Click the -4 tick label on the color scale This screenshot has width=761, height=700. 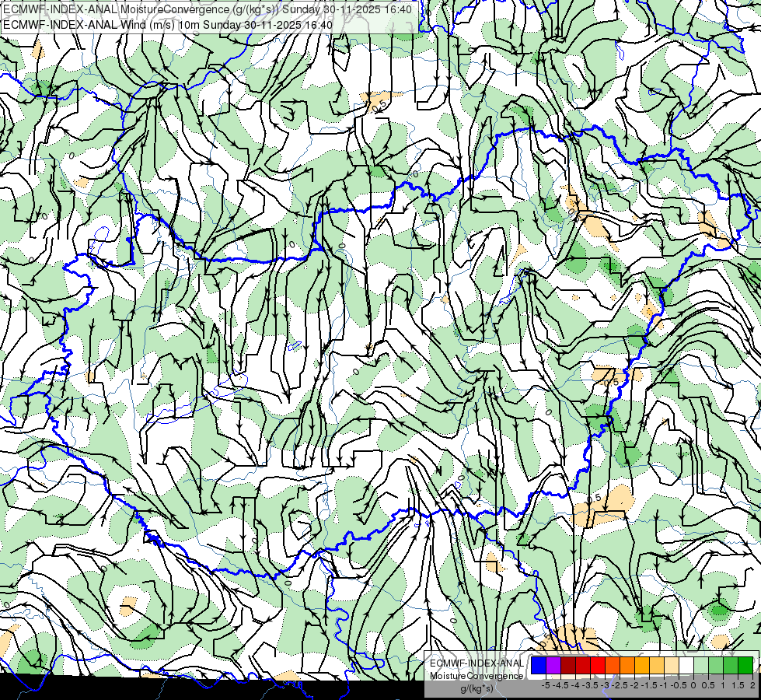click(575, 685)
